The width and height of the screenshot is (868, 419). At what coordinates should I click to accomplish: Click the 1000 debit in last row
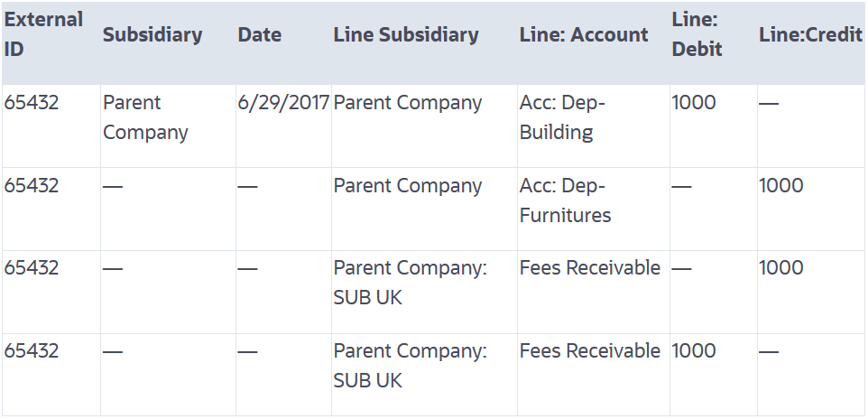(694, 351)
